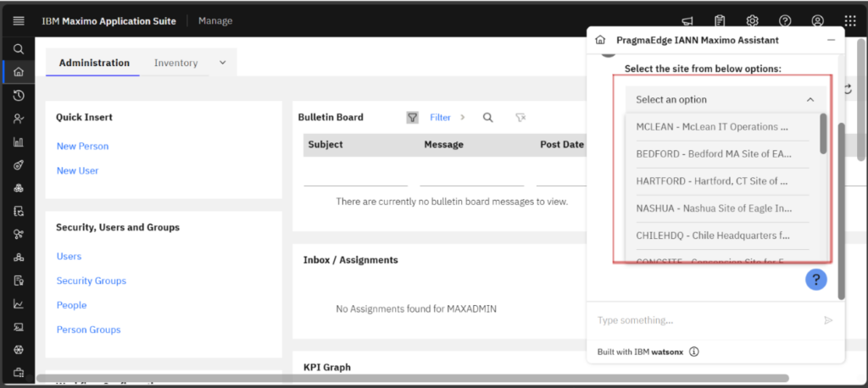Open the nine-dot app switcher
868x388 pixels.
[x=850, y=21]
